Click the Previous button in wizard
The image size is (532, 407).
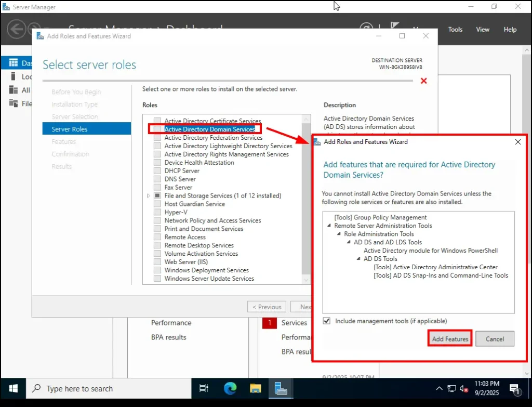(x=267, y=307)
